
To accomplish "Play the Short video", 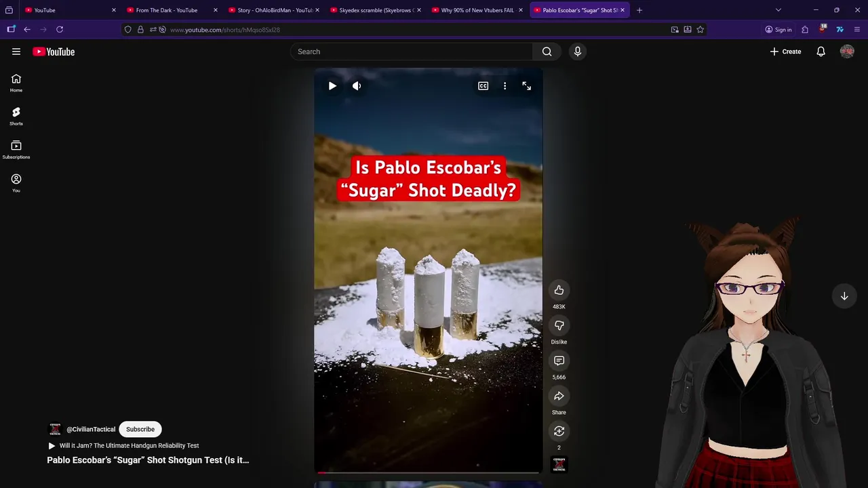I will point(332,86).
